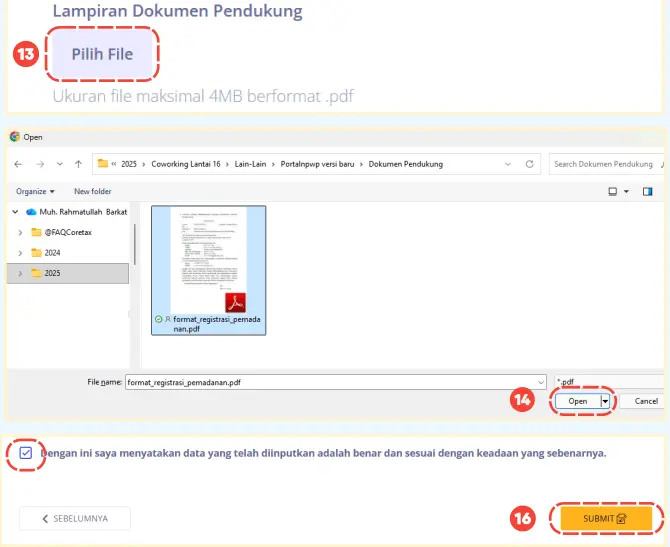Go forward using the dialog's right arrow
The height and width of the screenshot is (547, 670).
click(40, 164)
